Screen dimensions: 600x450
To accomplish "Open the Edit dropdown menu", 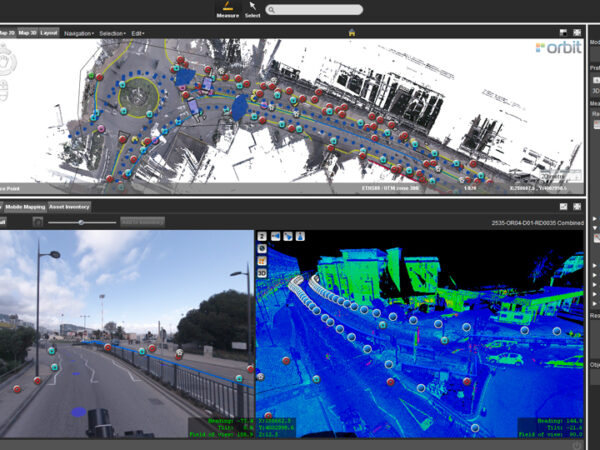I will (x=138, y=34).
